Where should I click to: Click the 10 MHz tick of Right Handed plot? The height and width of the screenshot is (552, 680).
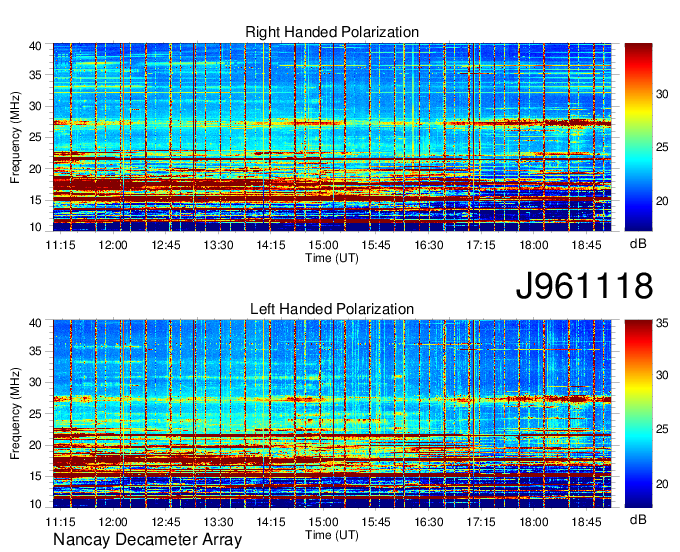click(35, 227)
